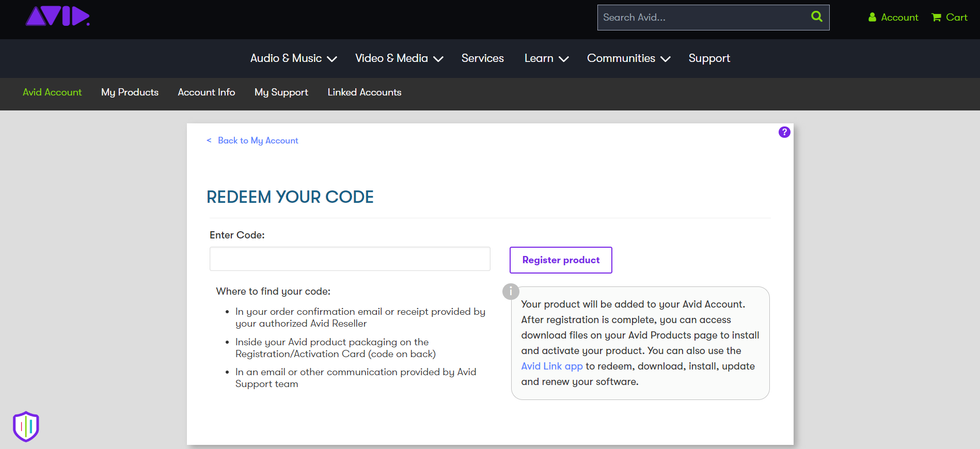Switch to the My Products tab
The image size is (980, 449).
(130, 92)
